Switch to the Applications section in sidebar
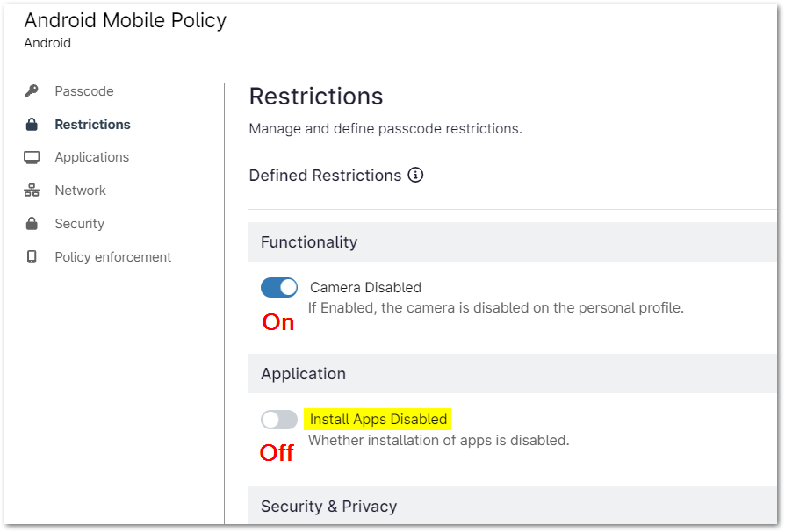Image resolution: width=785 pixels, height=532 pixels. pos(92,157)
